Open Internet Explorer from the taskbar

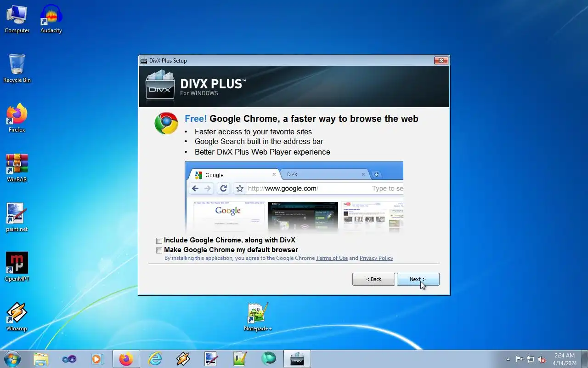[x=155, y=359]
